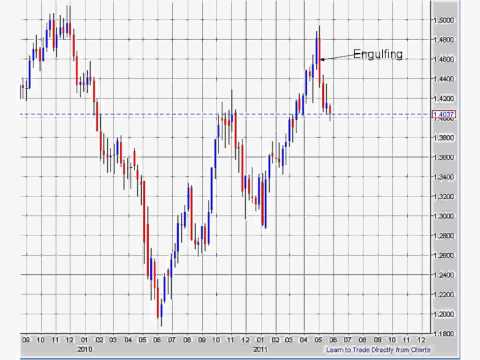Click the 1.3400 price axis label
Image resolution: width=480 pixels, height=360 pixels.
[x=444, y=177]
